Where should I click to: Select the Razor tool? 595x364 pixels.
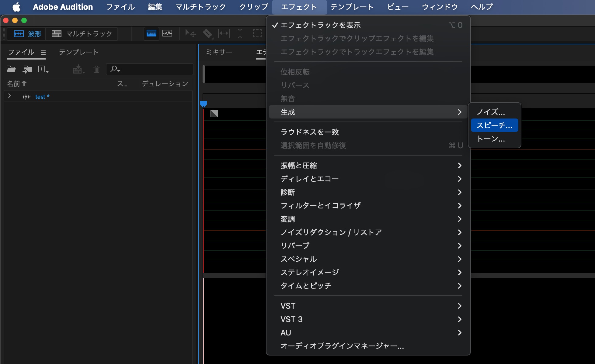[207, 33]
